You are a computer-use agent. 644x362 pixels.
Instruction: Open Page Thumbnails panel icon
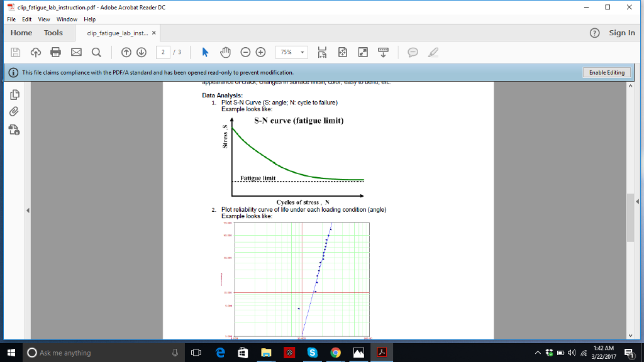pyautogui.click(x=15, y=95)
